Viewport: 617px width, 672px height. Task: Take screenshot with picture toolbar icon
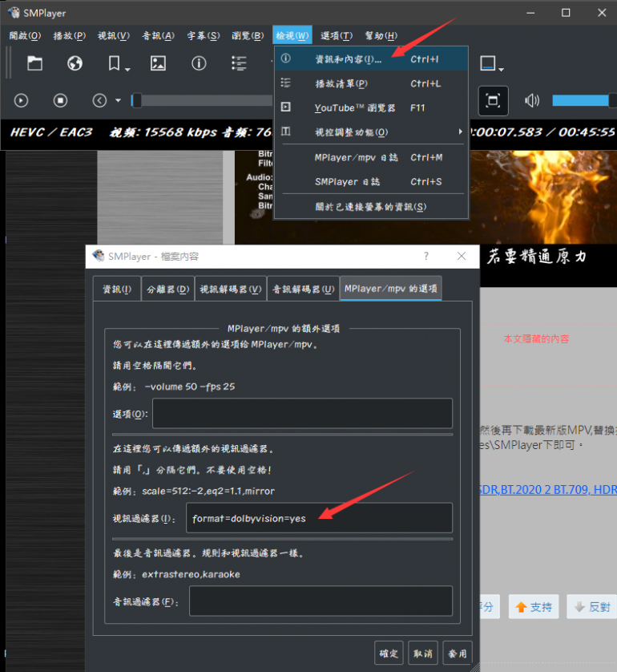(158, 63)
